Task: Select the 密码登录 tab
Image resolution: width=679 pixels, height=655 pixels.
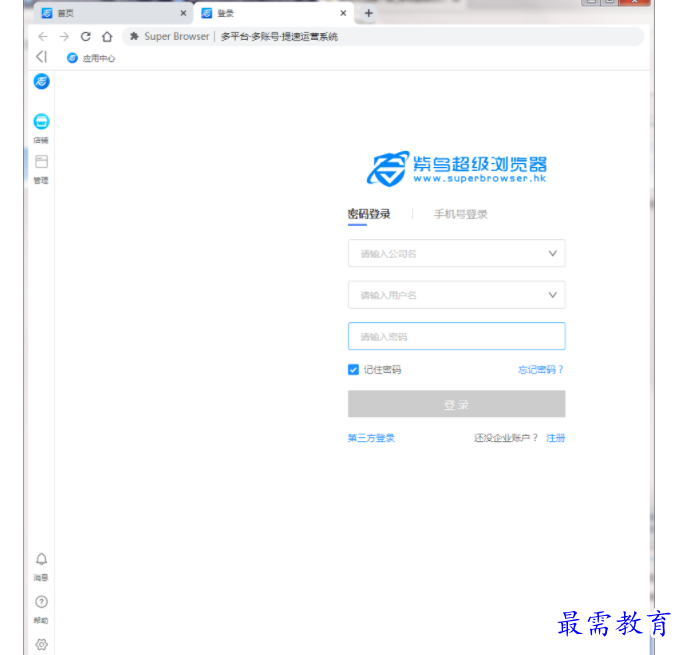Action: [369, 214]
